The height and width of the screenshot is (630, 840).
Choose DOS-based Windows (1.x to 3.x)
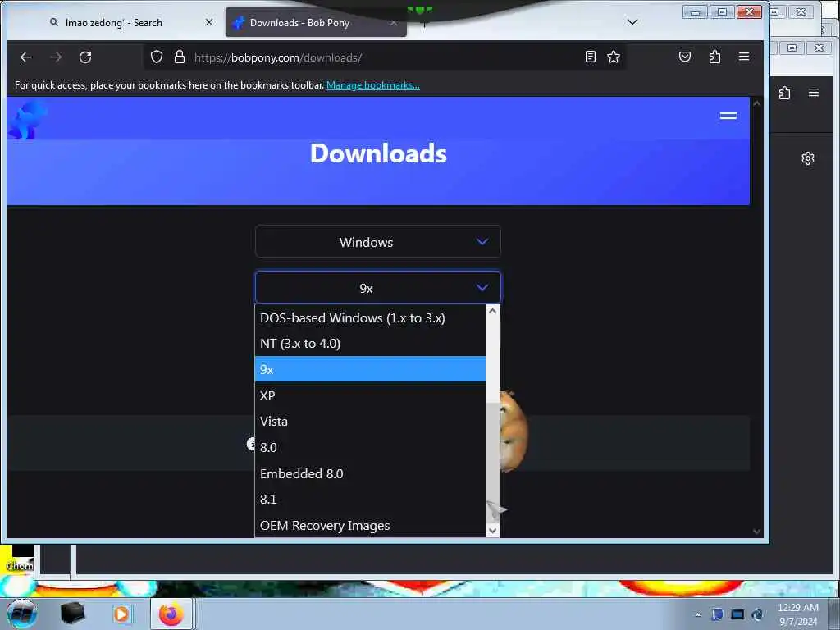click(x=370, y=317)
